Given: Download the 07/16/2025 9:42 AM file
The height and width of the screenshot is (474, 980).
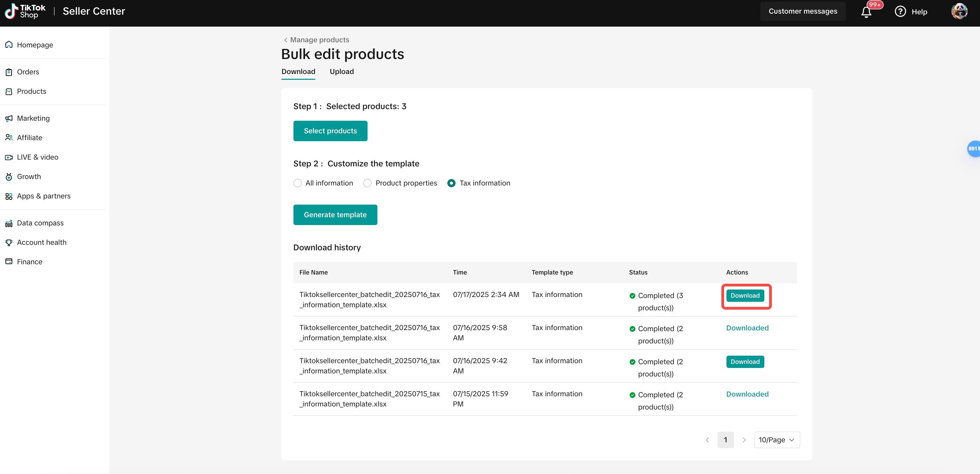Looking at the screenshot, I should [745, 361].
